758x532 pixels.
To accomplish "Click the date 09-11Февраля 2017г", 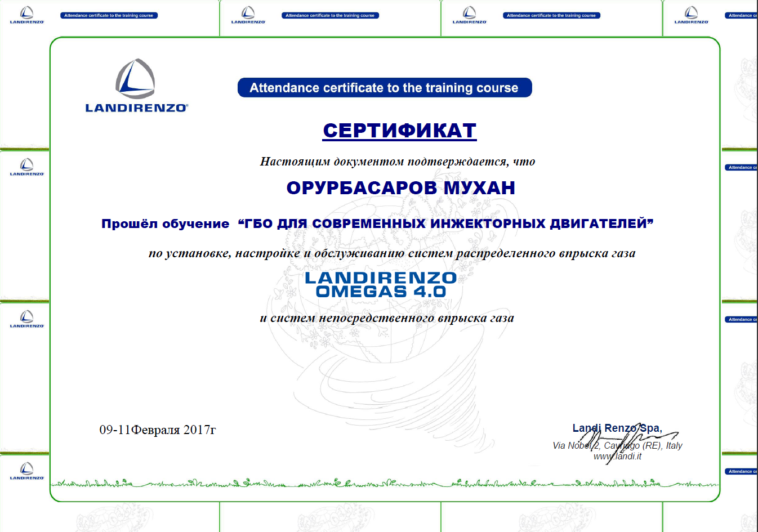I will pos(158,430).
